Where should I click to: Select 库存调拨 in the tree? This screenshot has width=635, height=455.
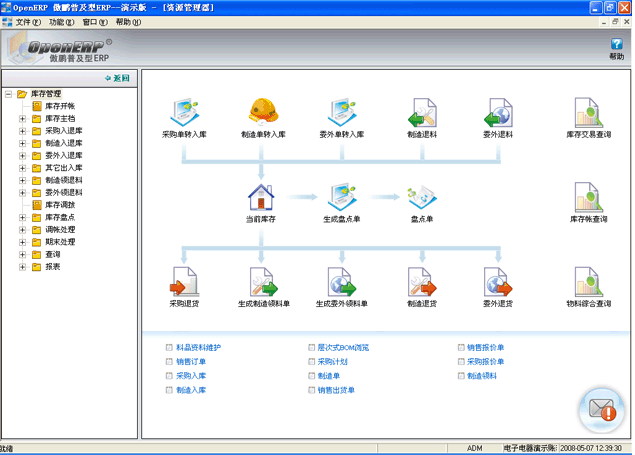(x=60, y=205)
